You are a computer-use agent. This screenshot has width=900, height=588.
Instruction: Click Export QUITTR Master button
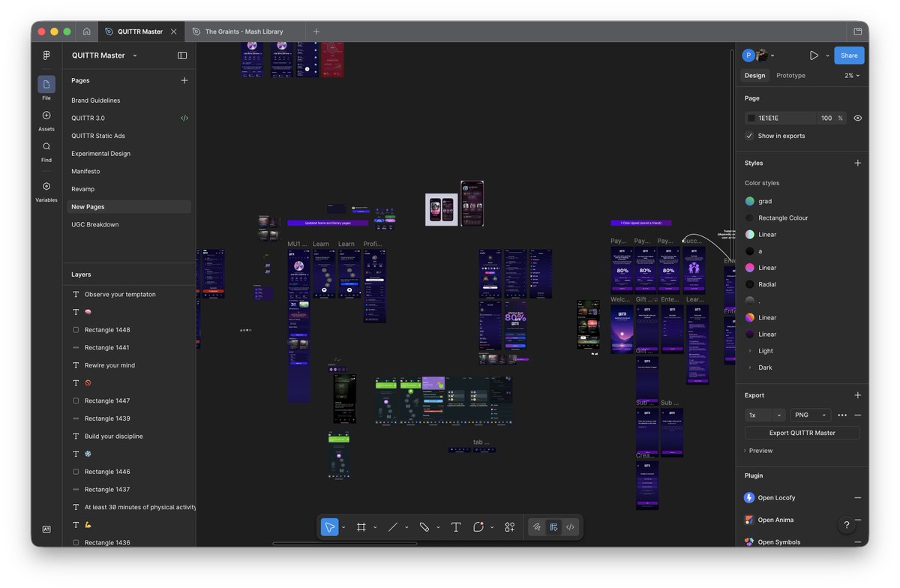point(802,433)
